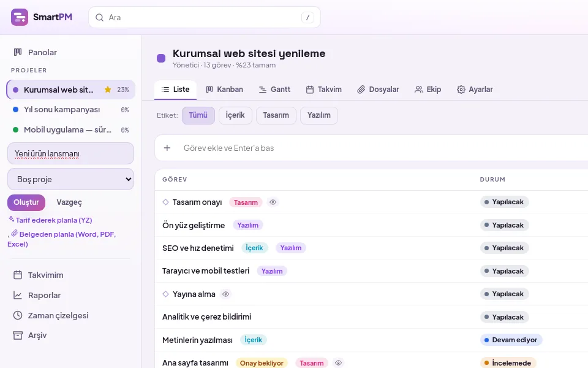Screen dimensions: 588x368
Task: Open Ana sayfa tasarımı status İncelemede
Action: [x=508, y=362]
